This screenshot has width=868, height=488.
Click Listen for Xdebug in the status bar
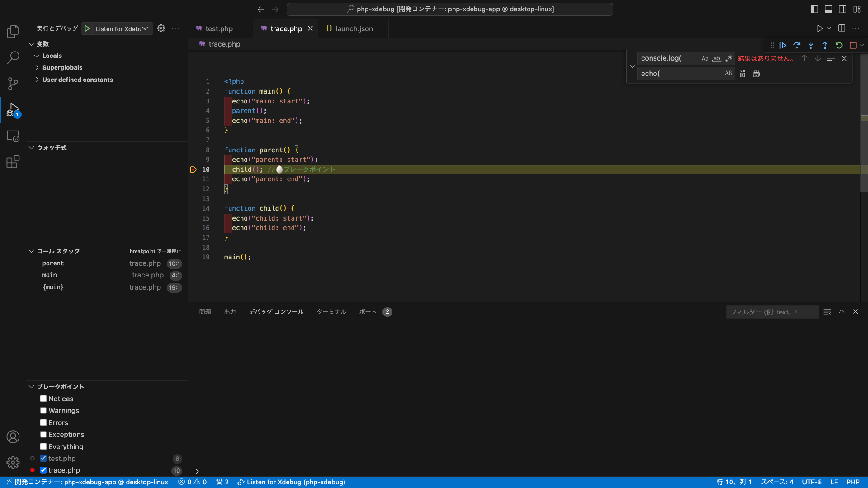click(292, 482)
